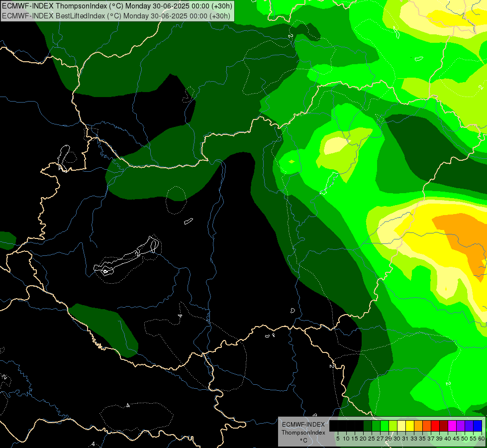Select the medium green 25-27 legend swatch
Viewport: 487px width, 448px height.
(376, 426)
